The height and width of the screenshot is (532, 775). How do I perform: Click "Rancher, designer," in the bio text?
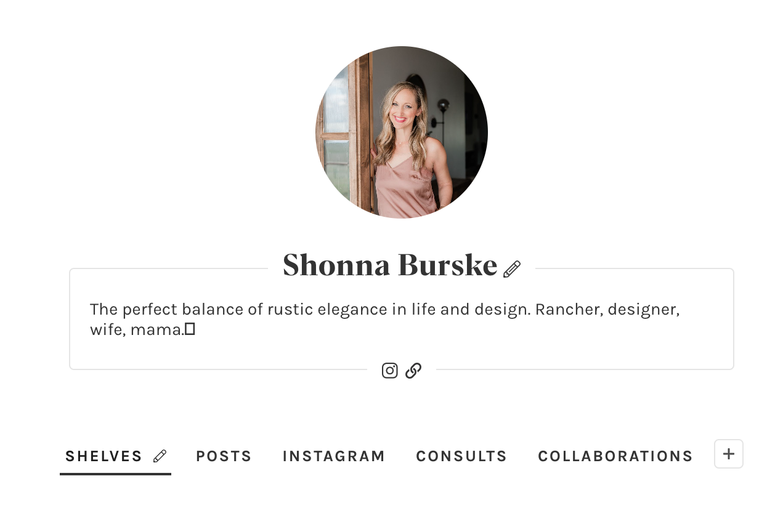click(607, 309)
